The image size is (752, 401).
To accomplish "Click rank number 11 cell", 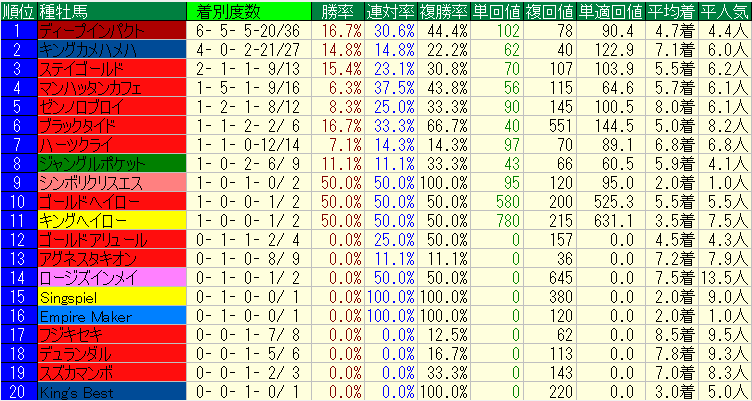I will (18, 221).
